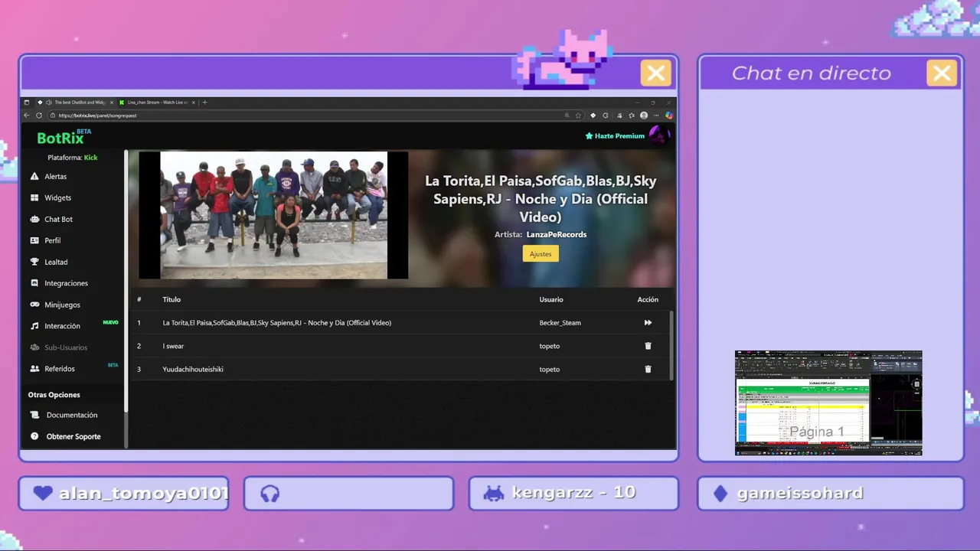Open a new browser tab
980x551 pixels.
point(204,102)
